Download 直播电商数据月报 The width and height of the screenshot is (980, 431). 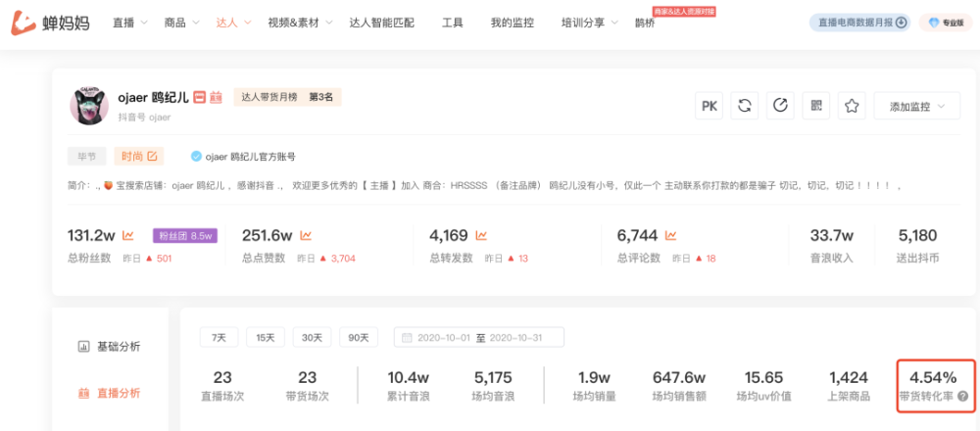pos(860,23)
